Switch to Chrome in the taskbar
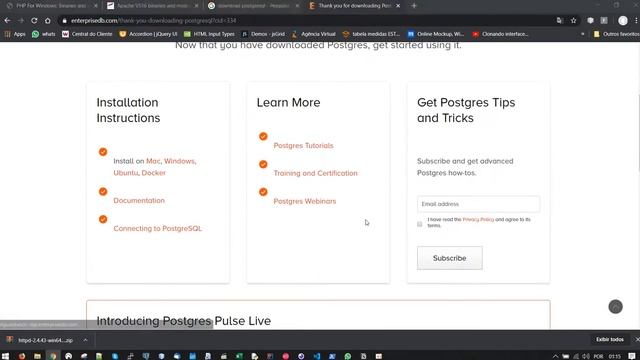 [53, 356]
